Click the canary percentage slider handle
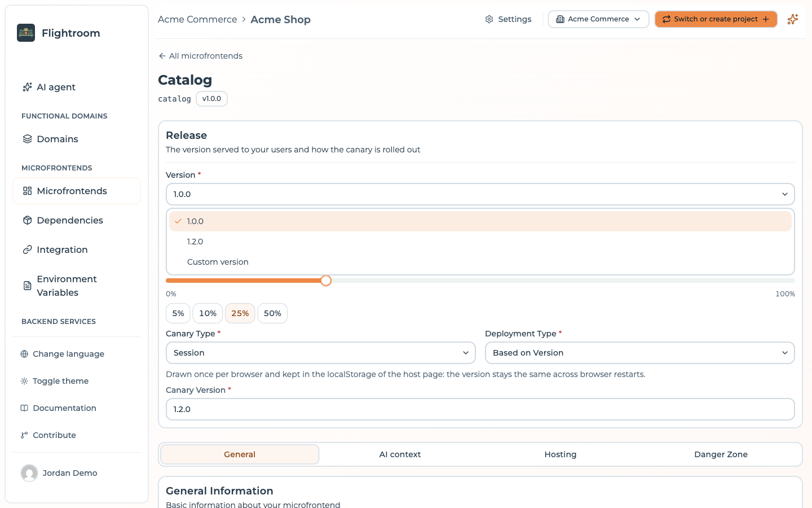The image size is (812, 508). tap(326, 281)
